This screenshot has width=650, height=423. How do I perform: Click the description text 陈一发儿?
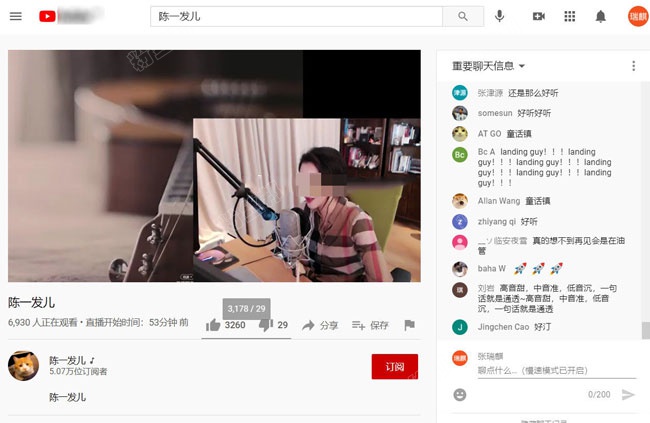[68, 397]
